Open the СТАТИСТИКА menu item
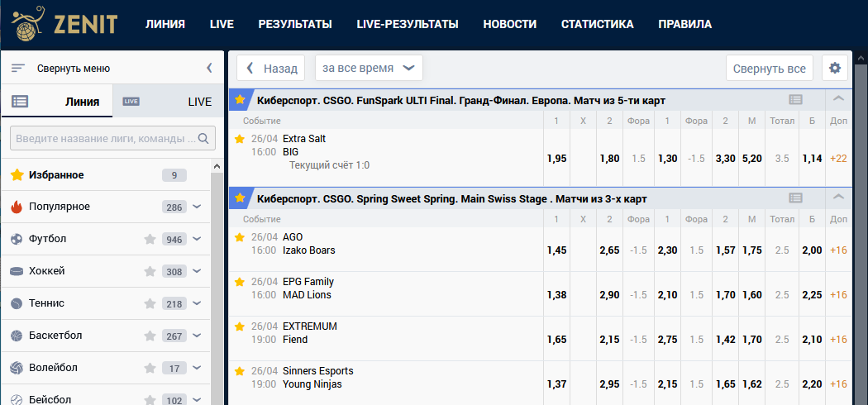Image resolution: width=868 pixels, height=405 pixels. pyautogui.click(x=598, y=24)
